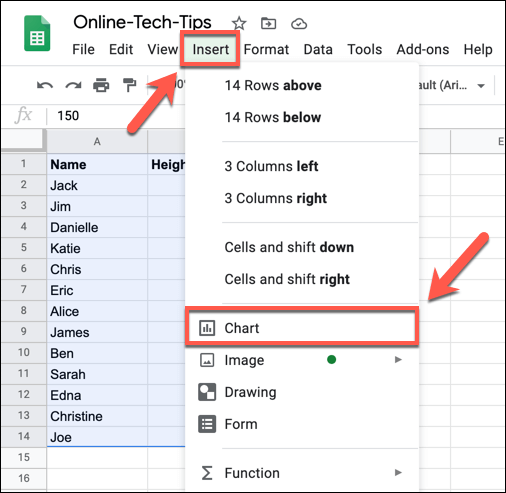Open the Help menu
Screen dimensions: 506x493
[x=478, y=49]
